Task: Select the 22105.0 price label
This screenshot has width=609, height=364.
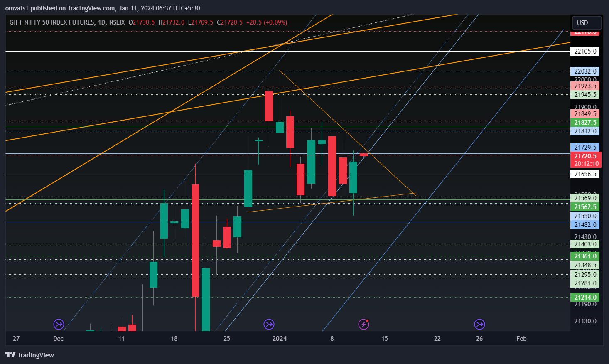Action: 585,52
